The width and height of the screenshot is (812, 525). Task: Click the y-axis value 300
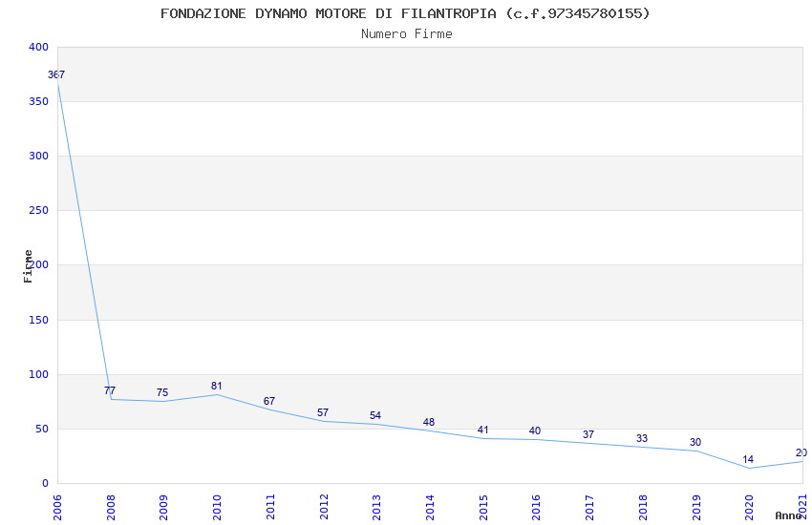pos(39,156)
